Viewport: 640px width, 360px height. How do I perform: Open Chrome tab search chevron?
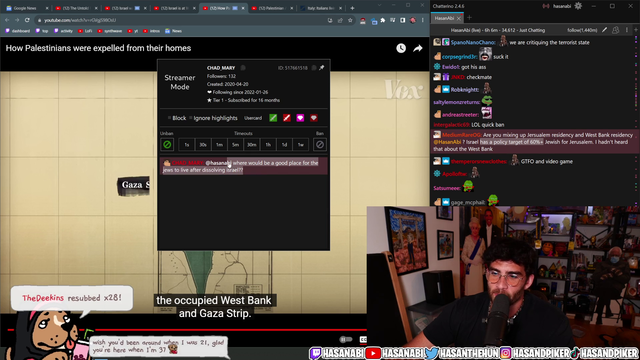pos(379,5)
